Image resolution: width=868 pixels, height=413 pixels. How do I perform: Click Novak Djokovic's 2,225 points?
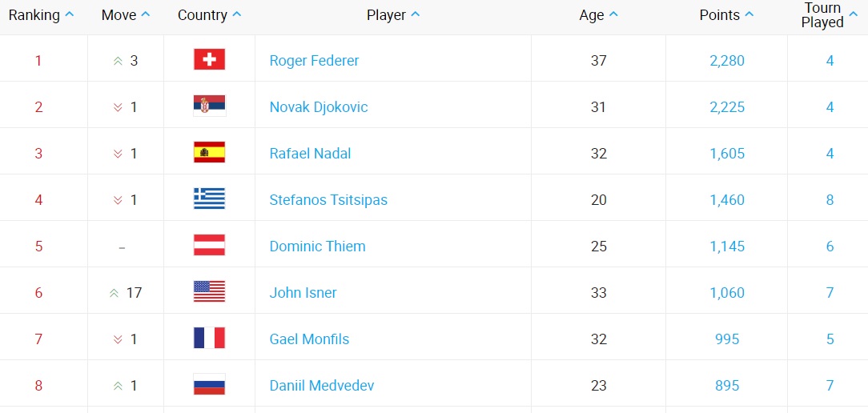coord(727,107)
